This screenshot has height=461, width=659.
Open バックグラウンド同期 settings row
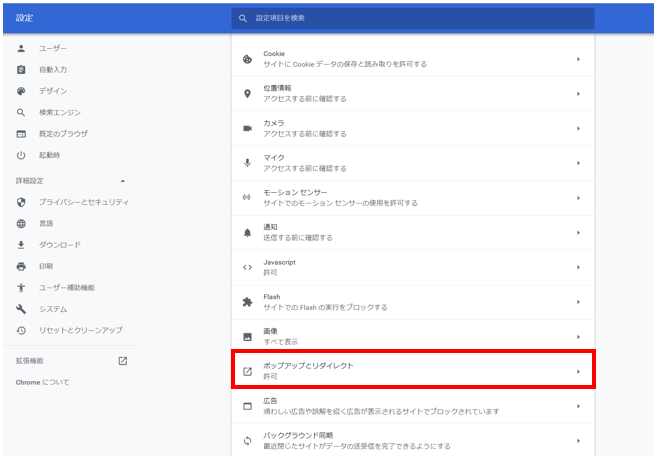[x=412, y=440]
